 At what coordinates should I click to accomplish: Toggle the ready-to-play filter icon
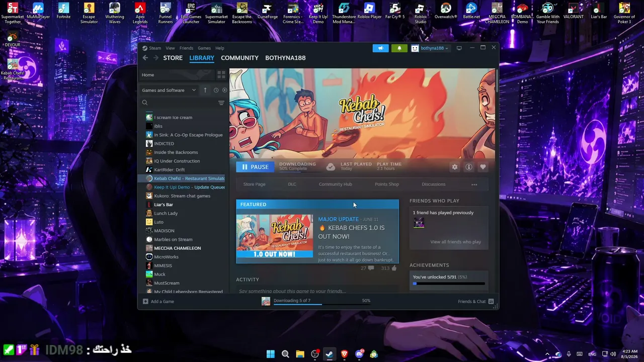click(224, 90)
